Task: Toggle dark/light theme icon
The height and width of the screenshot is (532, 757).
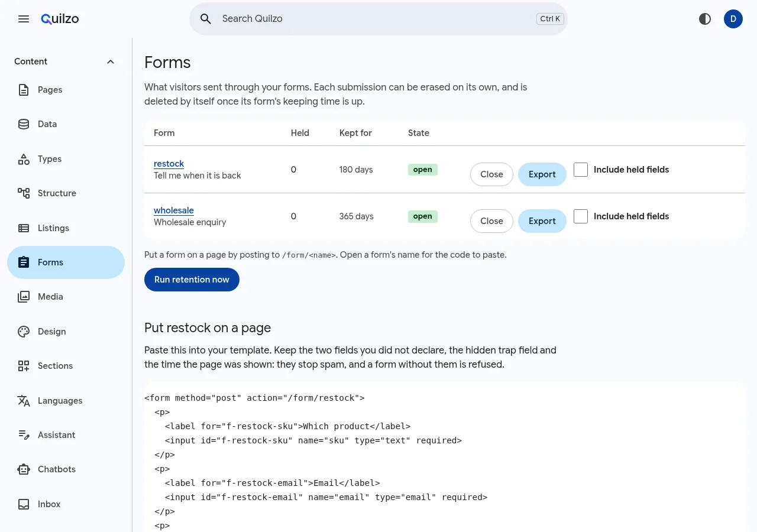Action: (705, 19)
